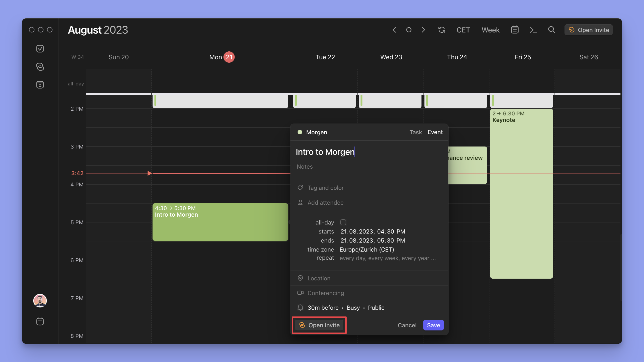This screenshot has height=362, width=644.
Task: Toggle the all-day checkbox
Action: click(343, 222)
